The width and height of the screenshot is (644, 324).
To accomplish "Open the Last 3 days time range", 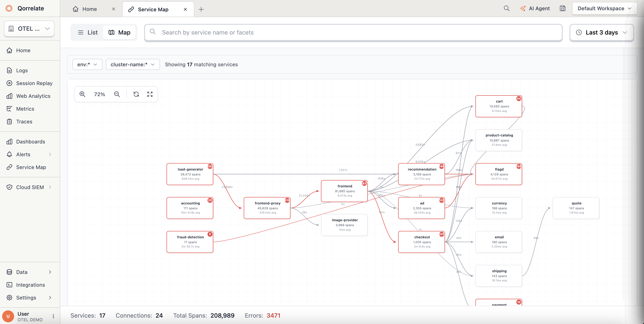I will point(601,32).
